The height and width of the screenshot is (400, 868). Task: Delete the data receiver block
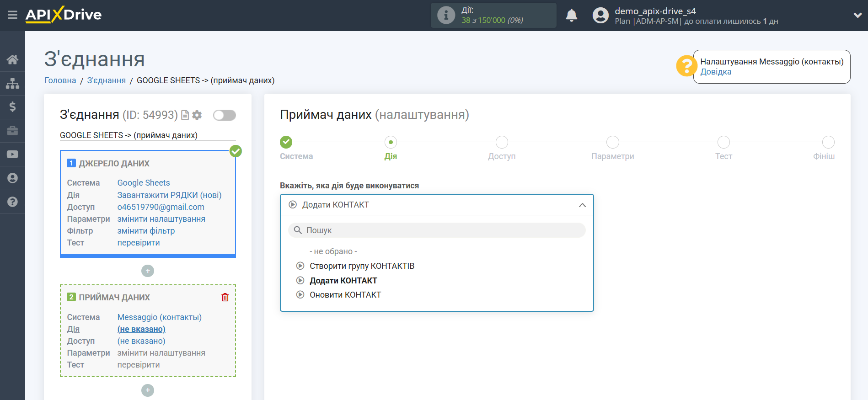(225, 298)
